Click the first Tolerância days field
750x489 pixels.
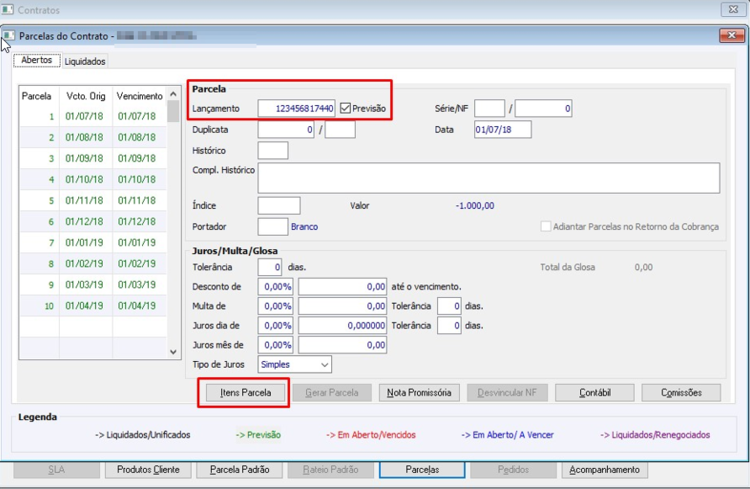click(270, 267)
